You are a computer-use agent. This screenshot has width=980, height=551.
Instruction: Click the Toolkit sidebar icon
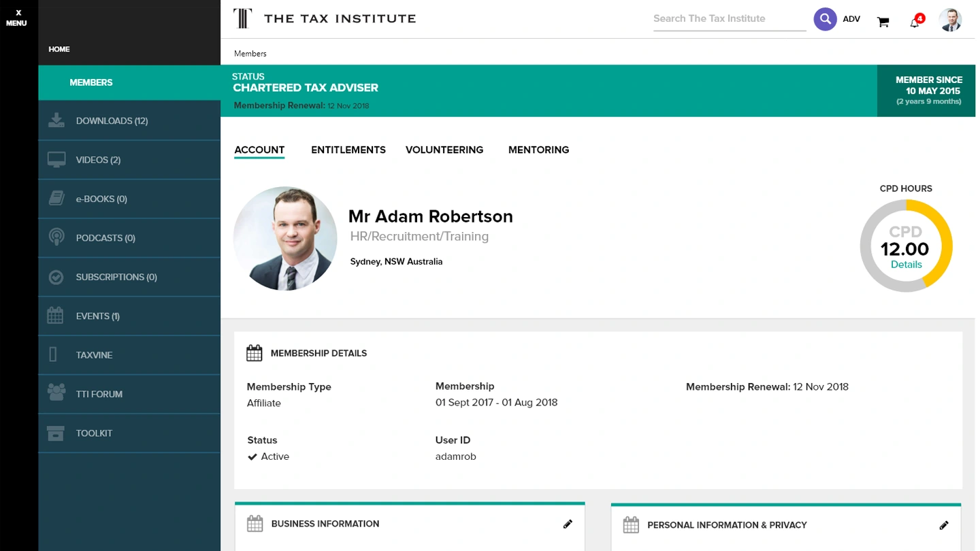coord(56,433)
